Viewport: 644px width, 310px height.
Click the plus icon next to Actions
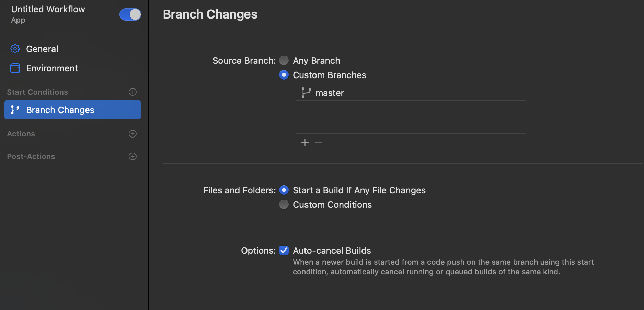pyautogui.click(x=133, y=134)
